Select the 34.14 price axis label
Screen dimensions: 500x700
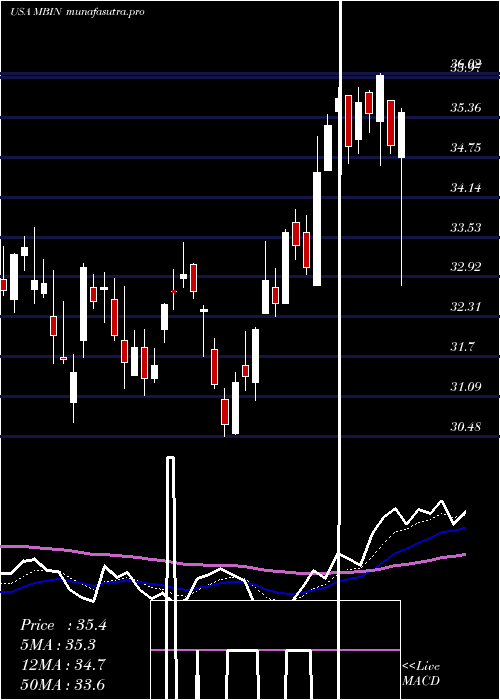(x=465, y=188)
